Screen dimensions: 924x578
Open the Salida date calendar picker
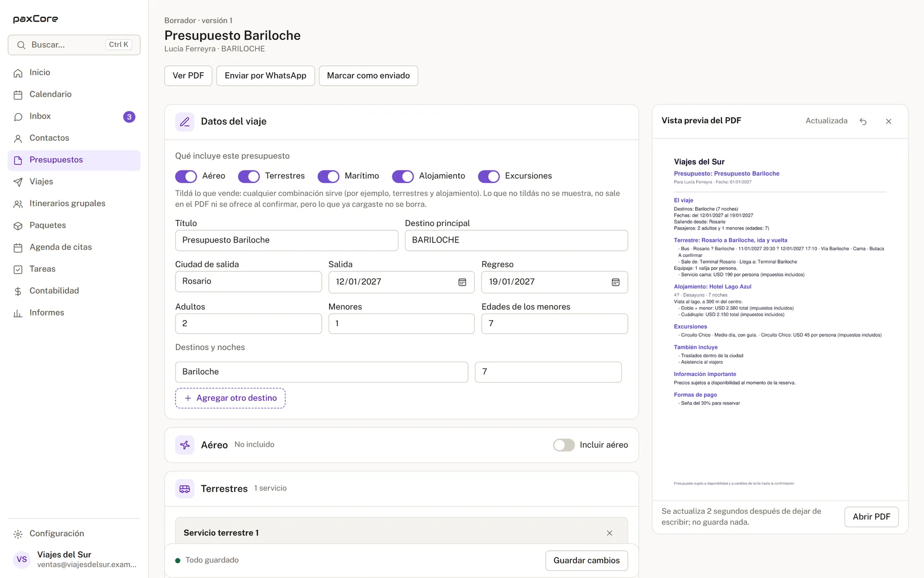(462, 282)
